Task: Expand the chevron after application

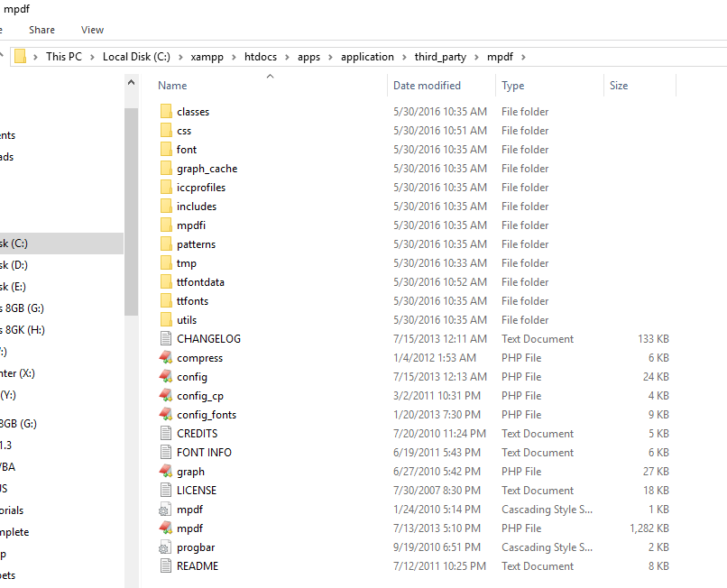Action: click(404, 57)
